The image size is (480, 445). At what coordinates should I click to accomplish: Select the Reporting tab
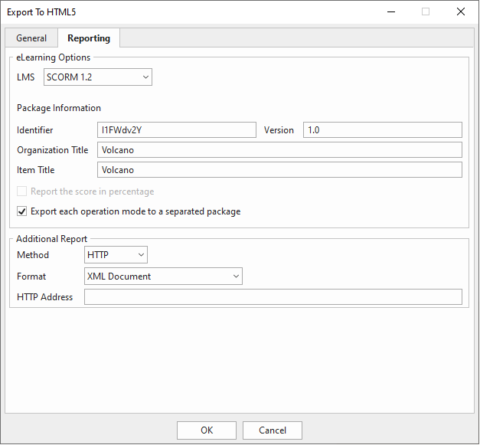[89, 38]
